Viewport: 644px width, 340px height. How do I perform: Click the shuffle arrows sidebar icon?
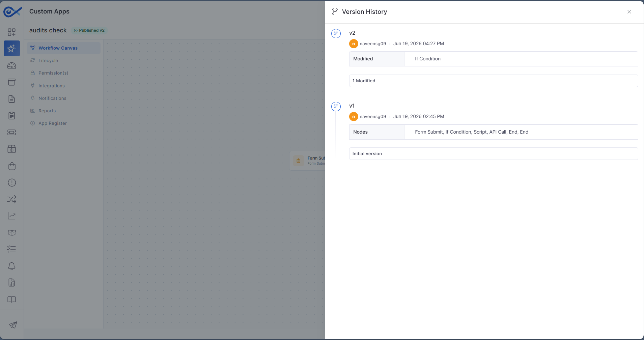12,199
